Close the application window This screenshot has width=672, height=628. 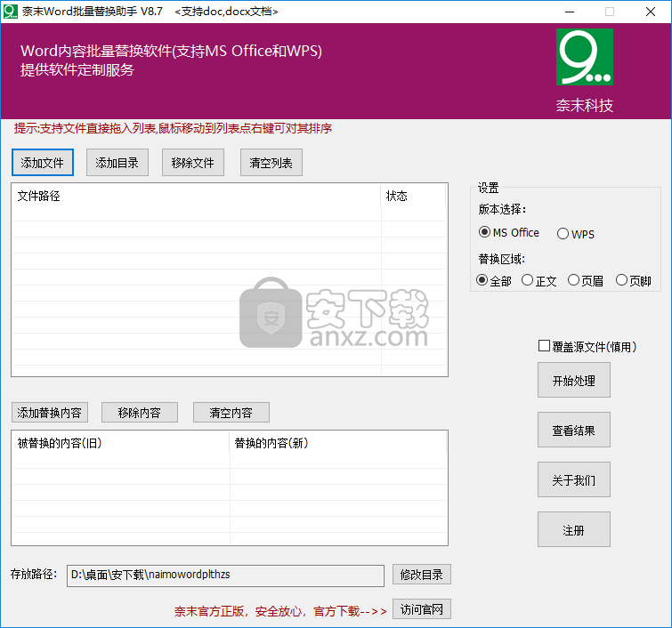click(651, 12)
